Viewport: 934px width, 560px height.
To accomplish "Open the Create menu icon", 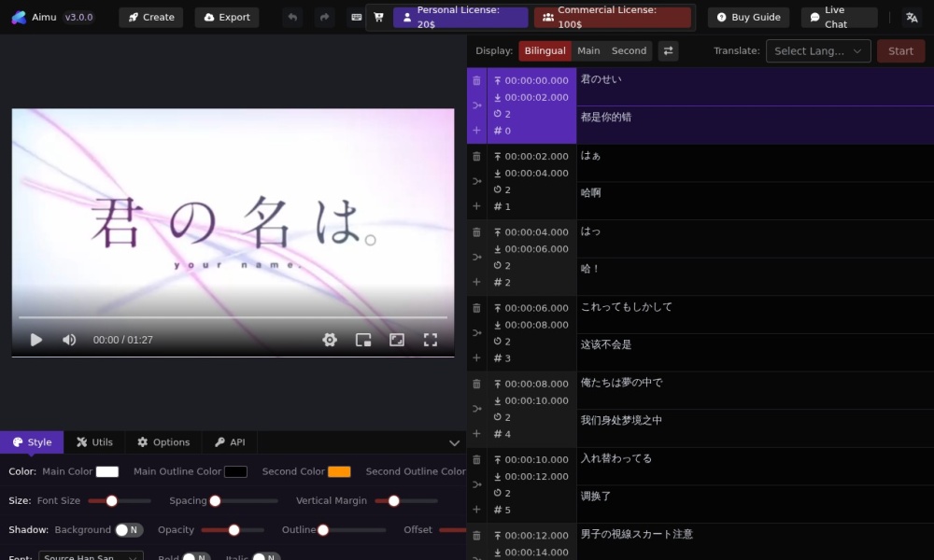I will click(134, 17).
